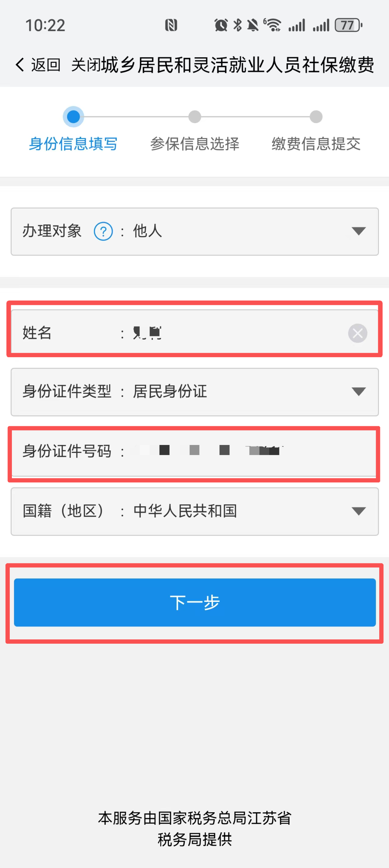Image resolution: width=389 pixels, height=868 pixels.
Task: Tap the NFC icon in the status bar
Action: (x=171, y=25)
